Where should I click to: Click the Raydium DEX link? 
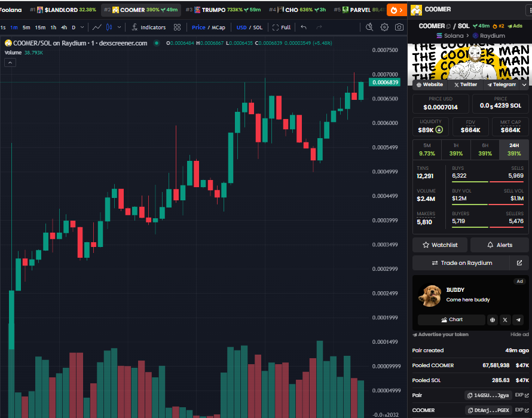[489, 36]
